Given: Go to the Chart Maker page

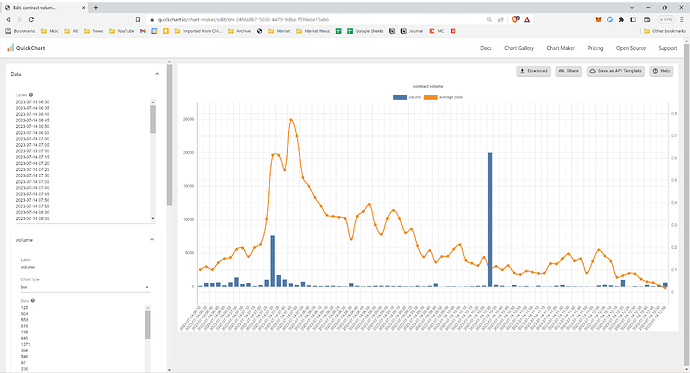Looking at the screenshot, I should (x=561, y=48).
